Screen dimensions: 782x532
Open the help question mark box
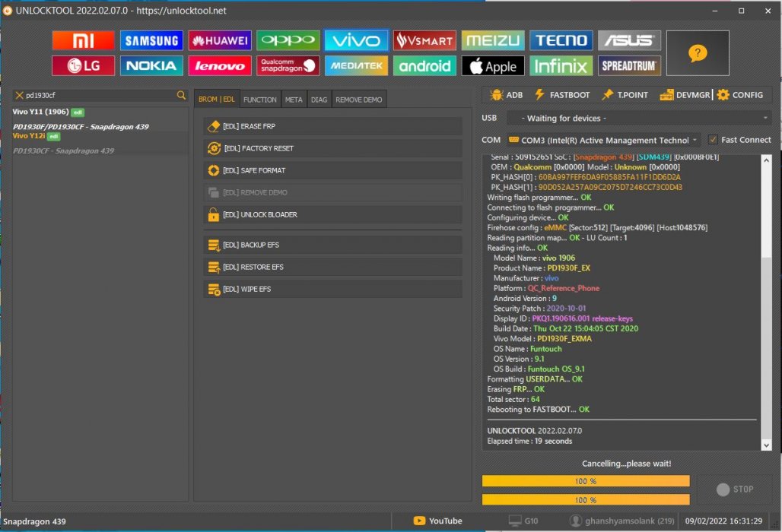pos(698,52)
